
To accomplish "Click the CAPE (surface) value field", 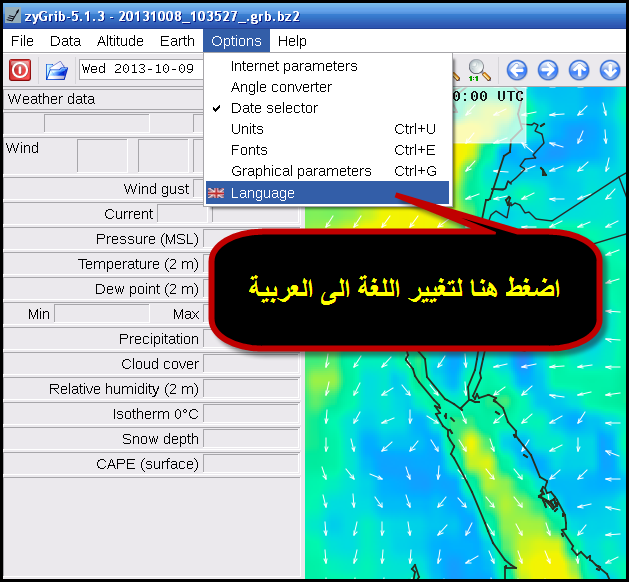I will pyautogui.click(x=251, y=464).
